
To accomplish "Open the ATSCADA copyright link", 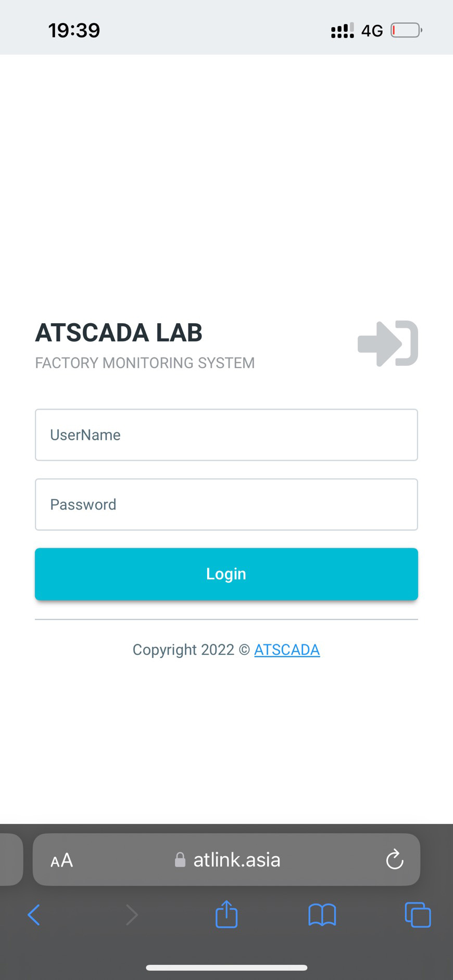I will point(287,650).
